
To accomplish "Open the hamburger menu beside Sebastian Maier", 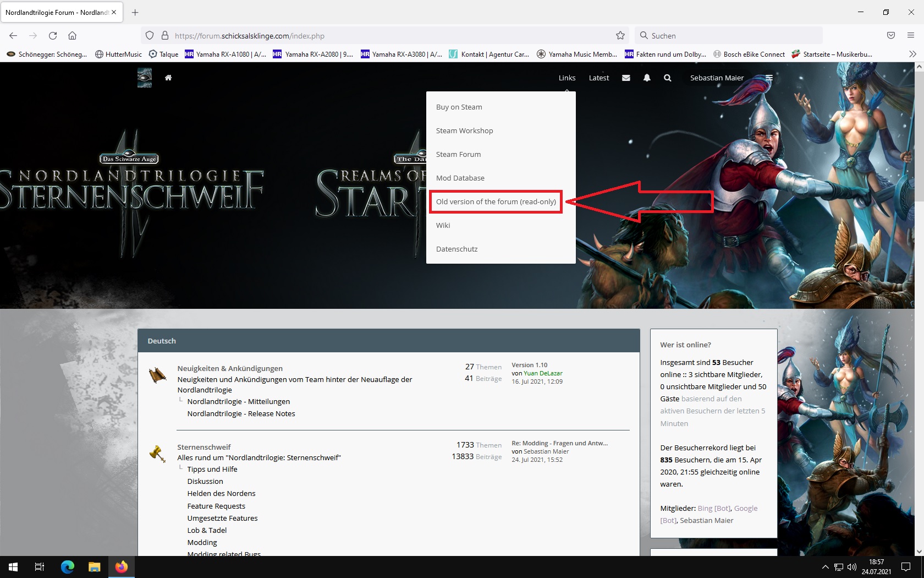I will 769,78.
